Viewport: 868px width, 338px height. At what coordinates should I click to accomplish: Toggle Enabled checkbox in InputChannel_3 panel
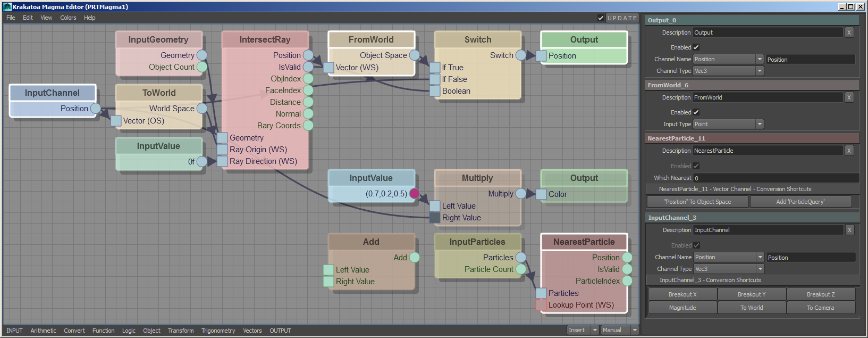click(697, 245)
